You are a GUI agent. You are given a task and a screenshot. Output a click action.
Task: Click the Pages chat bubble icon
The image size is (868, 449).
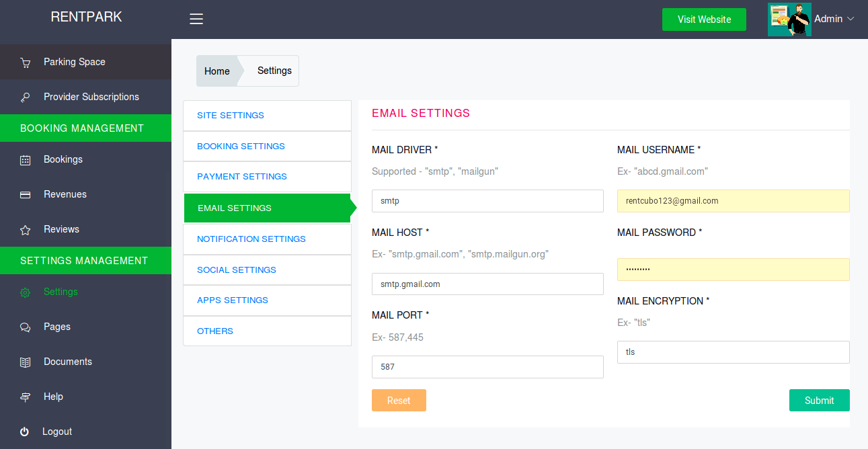(26, 327)
